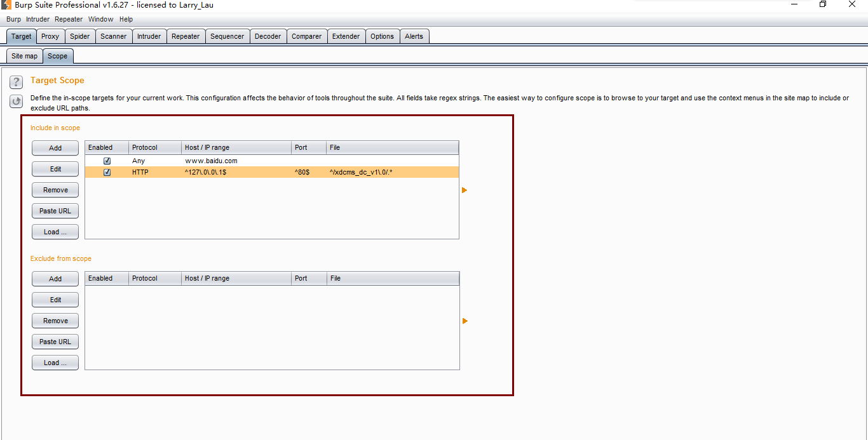
Task: Open the Site map sub-tab
Action: point(25,56)
